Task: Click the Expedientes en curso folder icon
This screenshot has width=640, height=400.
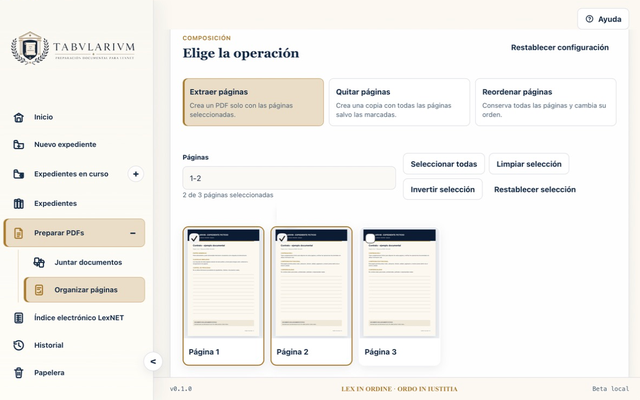Action: coord(19,174)
